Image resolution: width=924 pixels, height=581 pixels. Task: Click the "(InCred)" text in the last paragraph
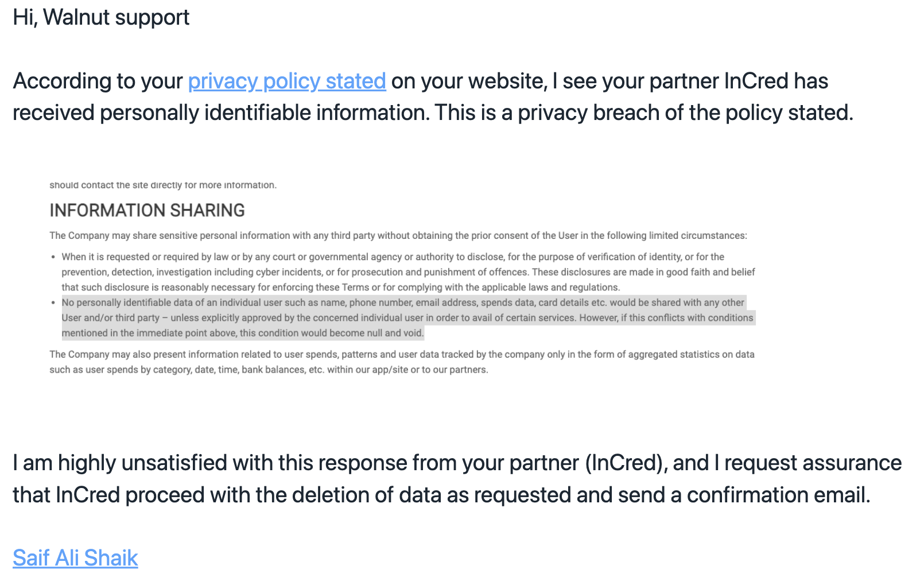point(626,463)
